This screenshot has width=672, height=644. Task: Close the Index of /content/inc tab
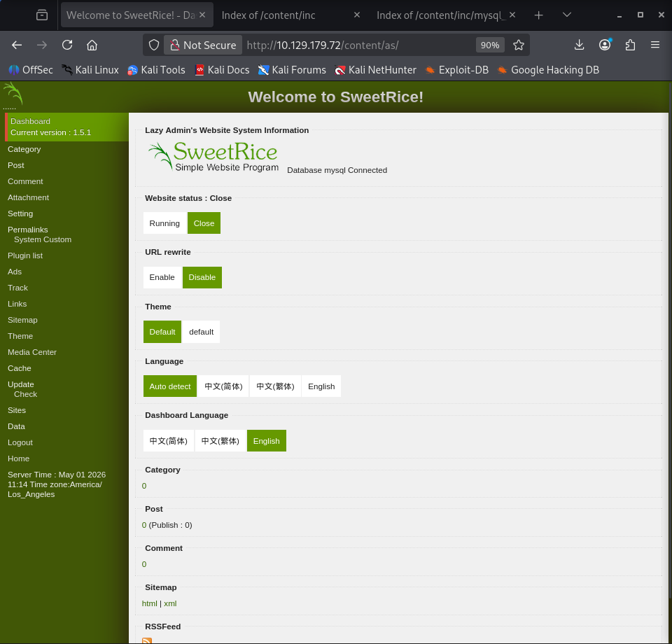(x=356, y=15)
